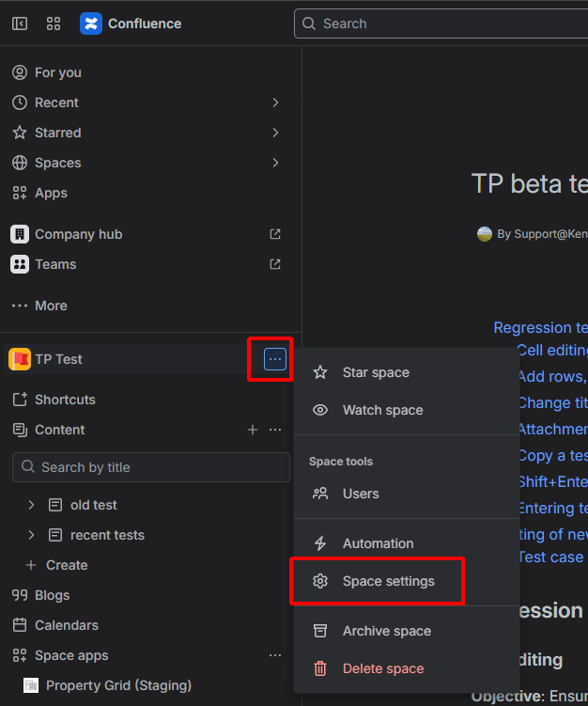Choose Archive space in menu
Image resolution: width=588 pixels, height=706 pixels.
[x=386, y=631]
